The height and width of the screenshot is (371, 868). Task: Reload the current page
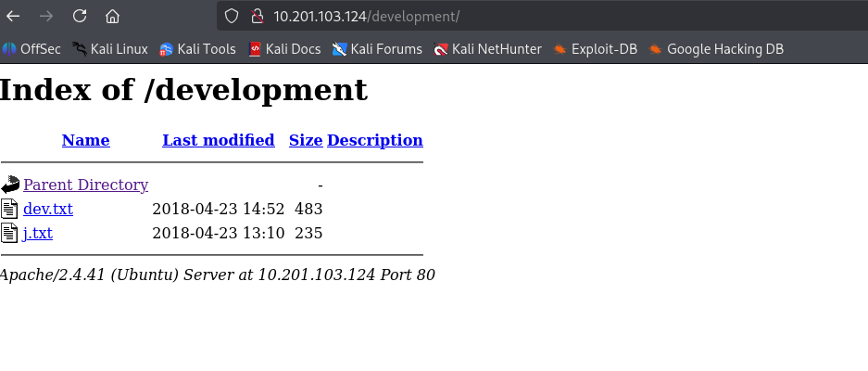(x=80, y=16)
